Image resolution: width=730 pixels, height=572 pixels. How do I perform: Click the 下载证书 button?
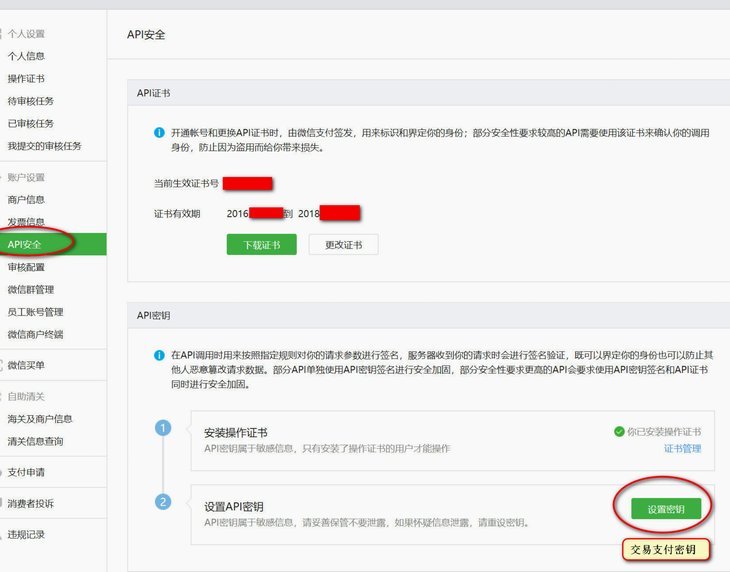tap(262, 245)
